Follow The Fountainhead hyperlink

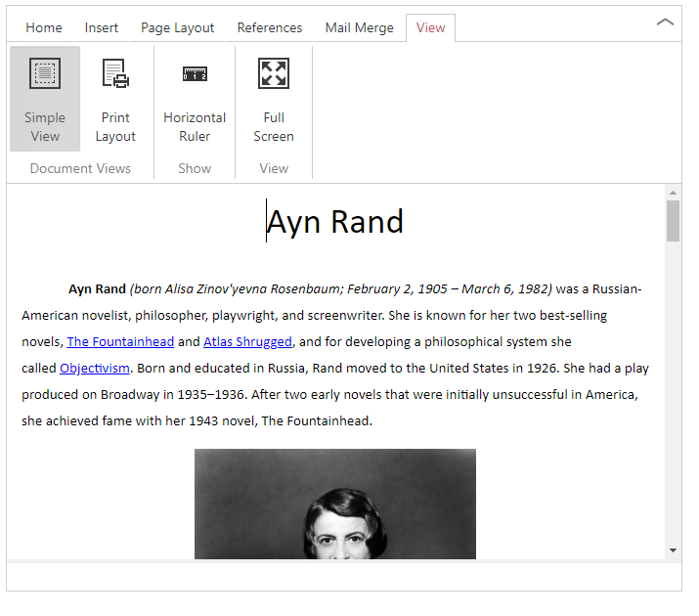click(x=120, y=342)
